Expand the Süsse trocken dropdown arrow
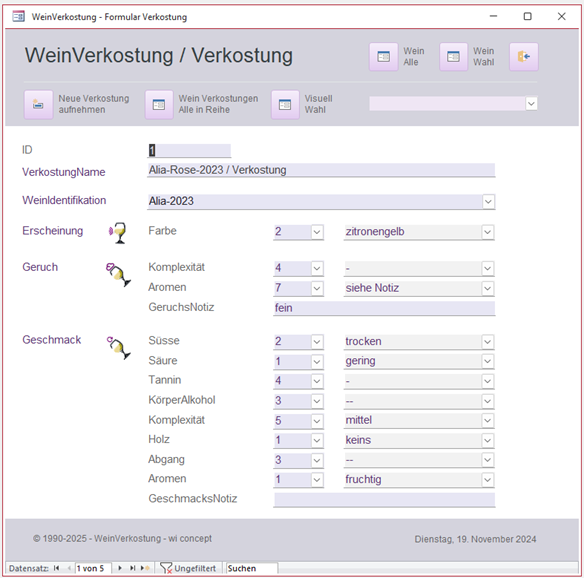Screen dimensions: 584x578 pos(487,342)
